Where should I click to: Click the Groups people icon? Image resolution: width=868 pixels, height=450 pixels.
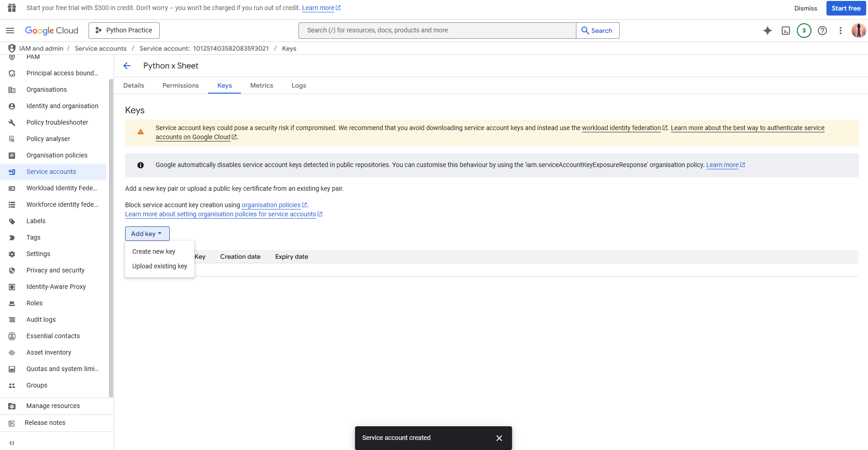coord(12,386)
